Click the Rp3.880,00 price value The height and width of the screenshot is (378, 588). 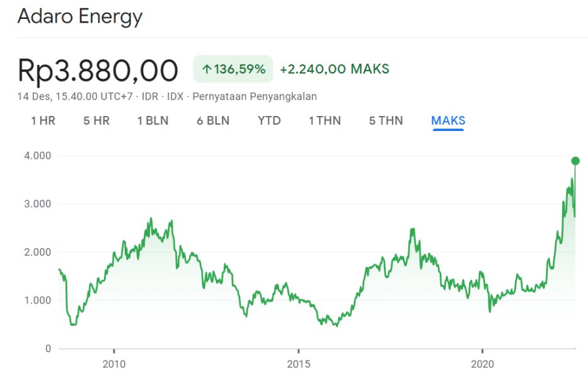[x=98, y=70]
